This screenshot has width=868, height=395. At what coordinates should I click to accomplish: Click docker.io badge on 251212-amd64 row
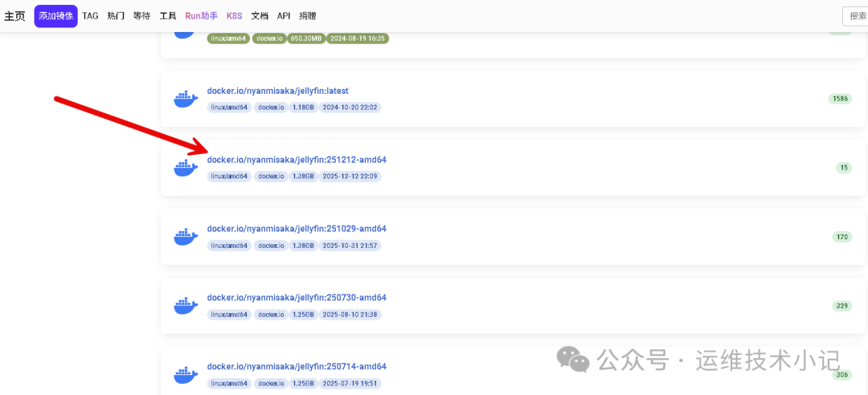click(270, 177)
